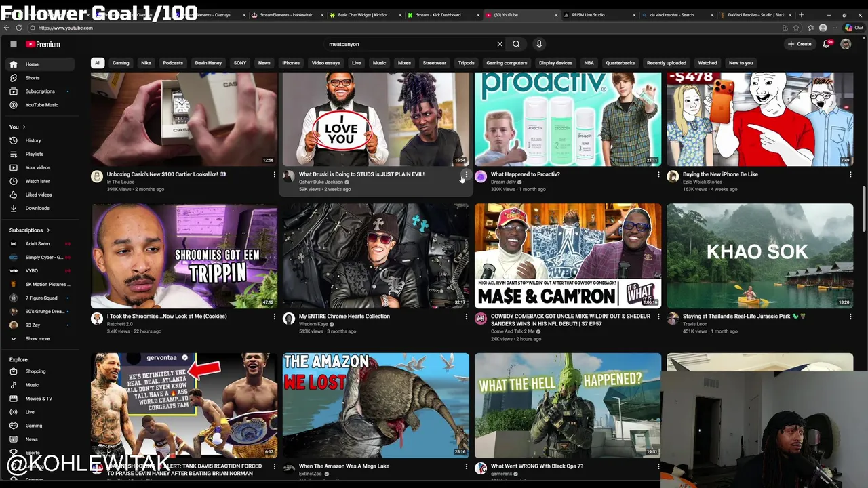Open more options for Chrome Hearts Collection video

tap(466, 317)
